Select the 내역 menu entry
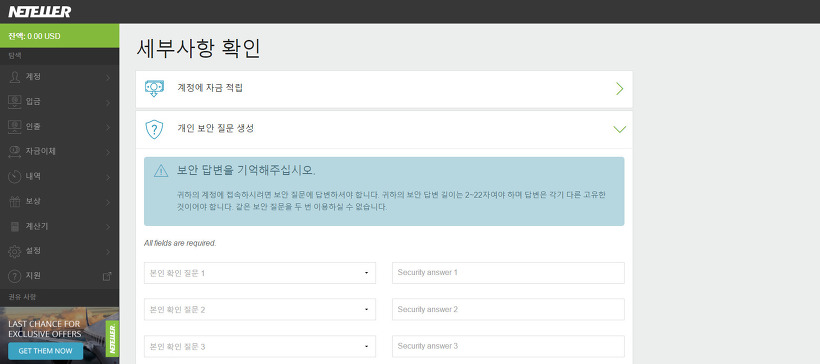Image resolution: width=820 pixels, height=364 pixels. pos(60,177)
